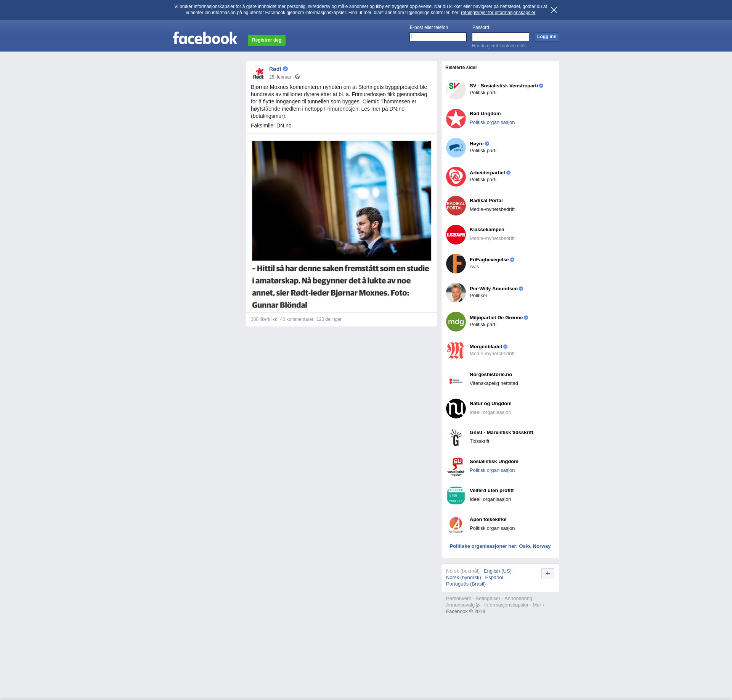732x700 pixels.
Task: Open the Informasjonskapsler footer link
Action: click(x=506, y=605)
